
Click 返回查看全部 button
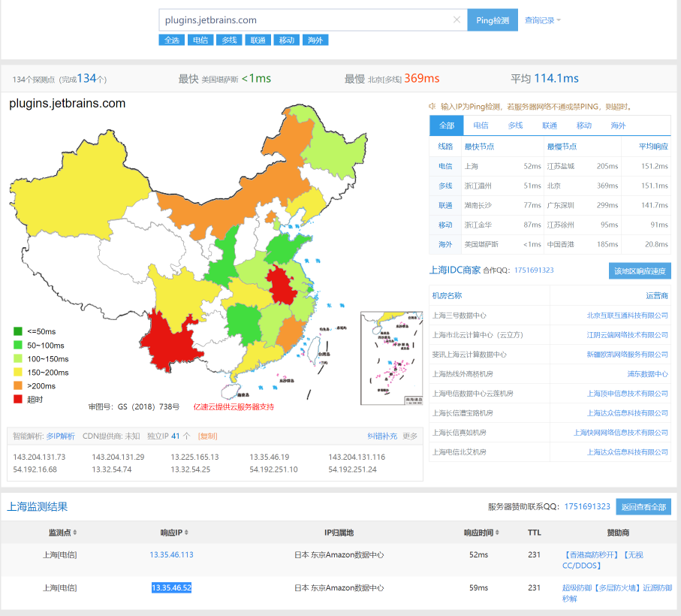[643, 507]
